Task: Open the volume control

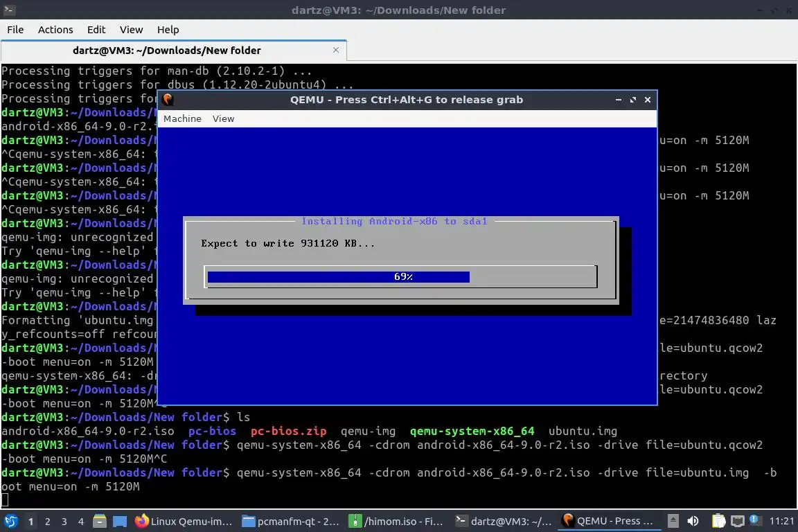Action: click(693, 521)
